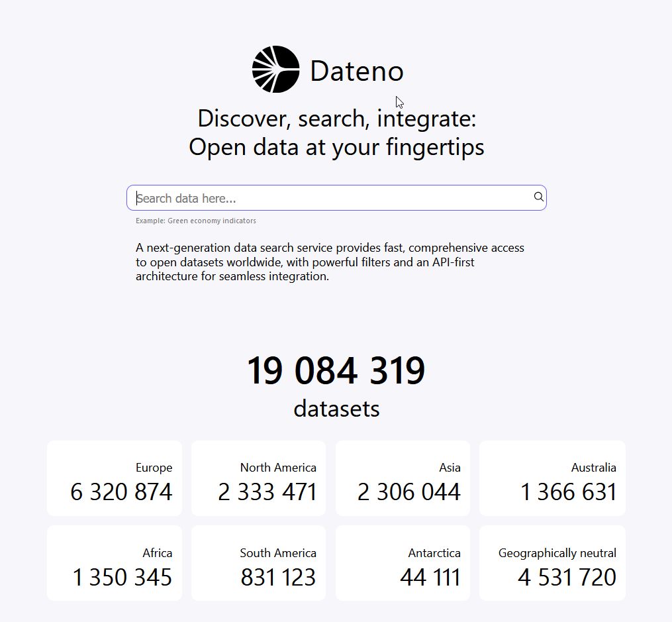Image resolution: width=672 pixels, height=622 pixels.
Task: Open the Africa datasets card
Action: 115,563
